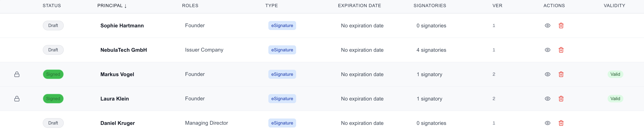Delete Sophie Hartmann's draft

561,25
